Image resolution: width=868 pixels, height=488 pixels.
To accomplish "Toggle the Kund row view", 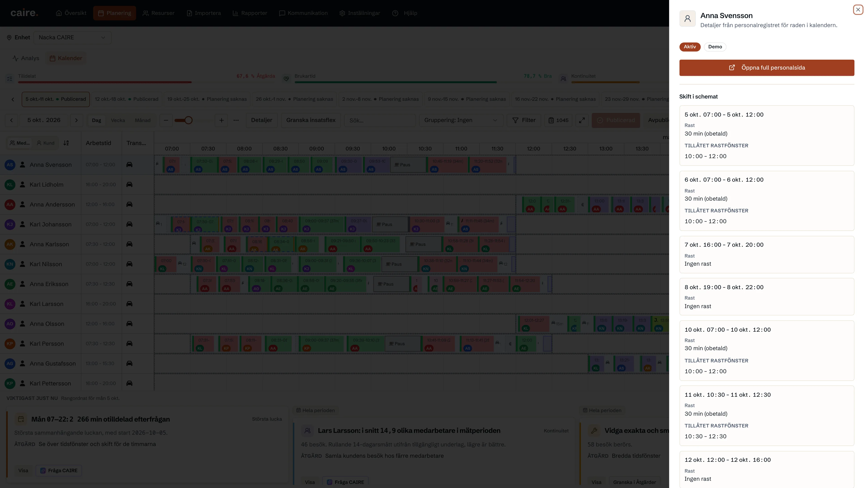I will 45,143.
